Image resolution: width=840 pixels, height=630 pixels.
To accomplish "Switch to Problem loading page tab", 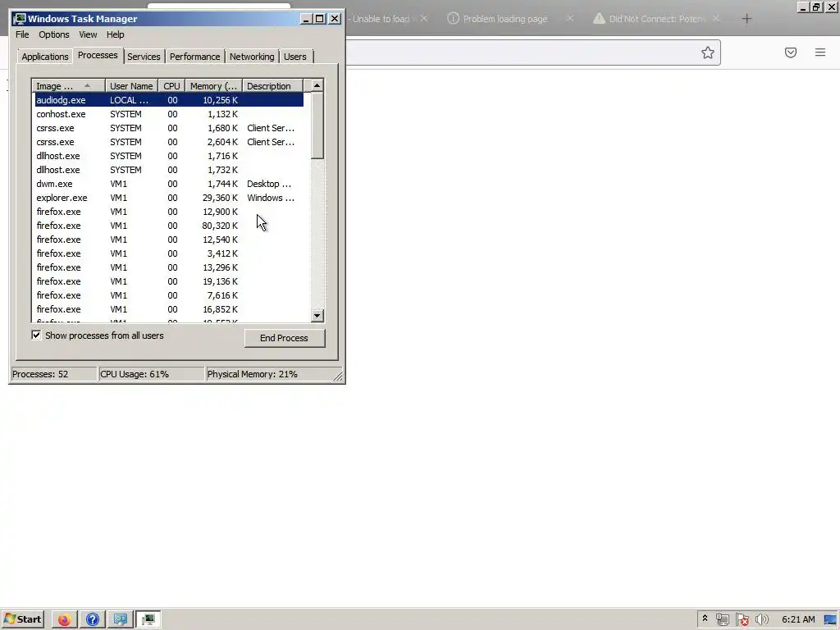I will click(x=505, y=19).
